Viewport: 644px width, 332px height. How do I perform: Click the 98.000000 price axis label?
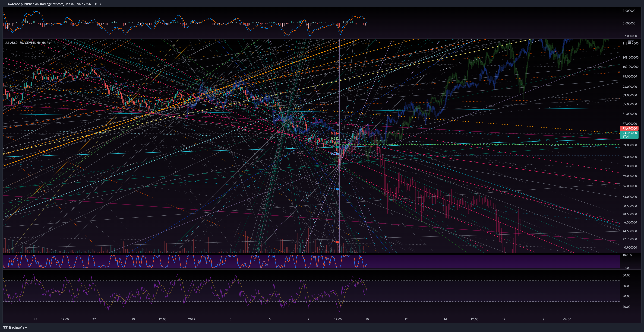pyautogui.click(x=630, y=76)
